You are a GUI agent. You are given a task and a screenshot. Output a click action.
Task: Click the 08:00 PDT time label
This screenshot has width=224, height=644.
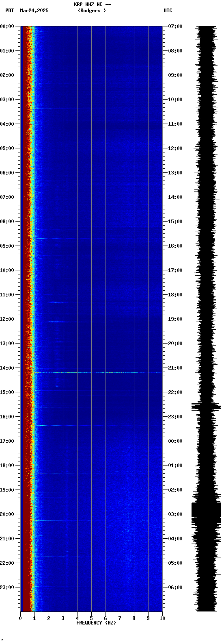click(x=7, y=222)
